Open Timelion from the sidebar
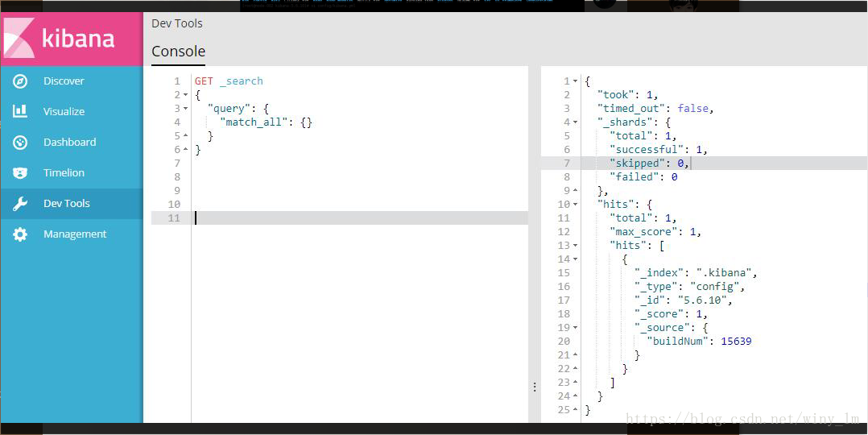 [x=72, y=173]
